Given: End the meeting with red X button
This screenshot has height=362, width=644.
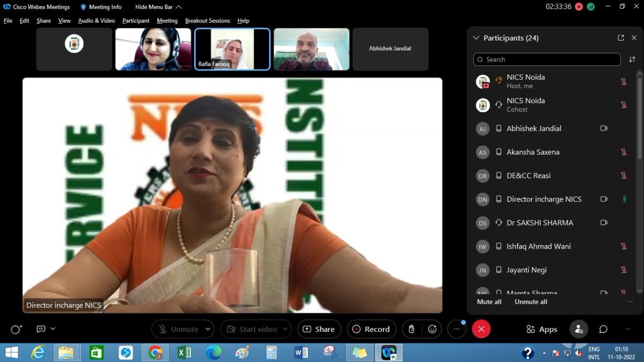Looking at the screenshot, I should coord(481,329).
